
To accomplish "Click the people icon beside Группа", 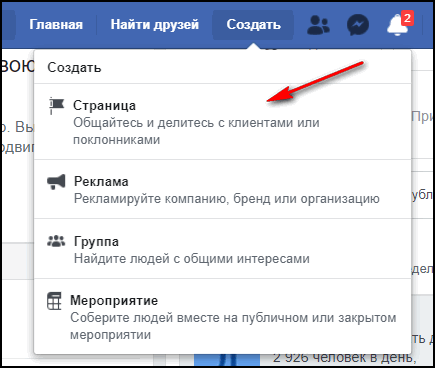I will [56, 241].
